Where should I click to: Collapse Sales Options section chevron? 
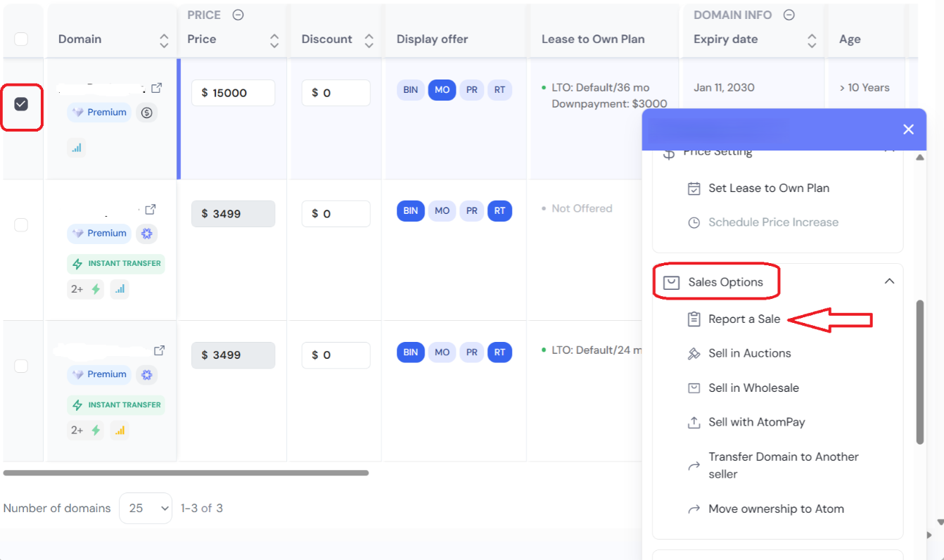tap(889, 281)
